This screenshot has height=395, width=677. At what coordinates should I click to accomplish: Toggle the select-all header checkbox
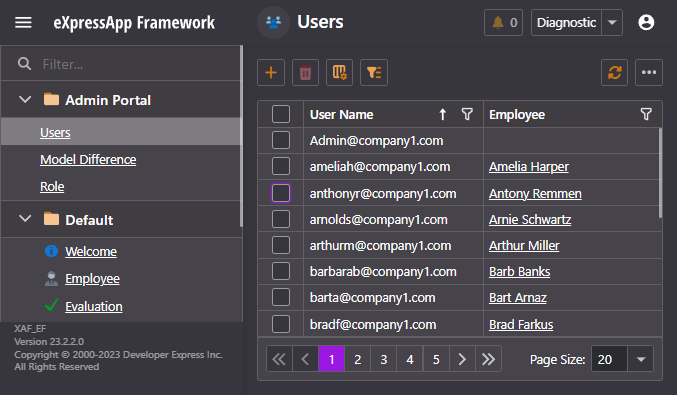[x=281, y=114]
